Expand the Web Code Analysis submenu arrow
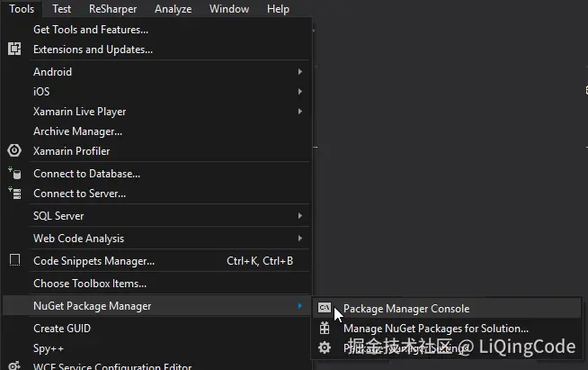Viewport: 588px width, 370px height. (300, 239)
